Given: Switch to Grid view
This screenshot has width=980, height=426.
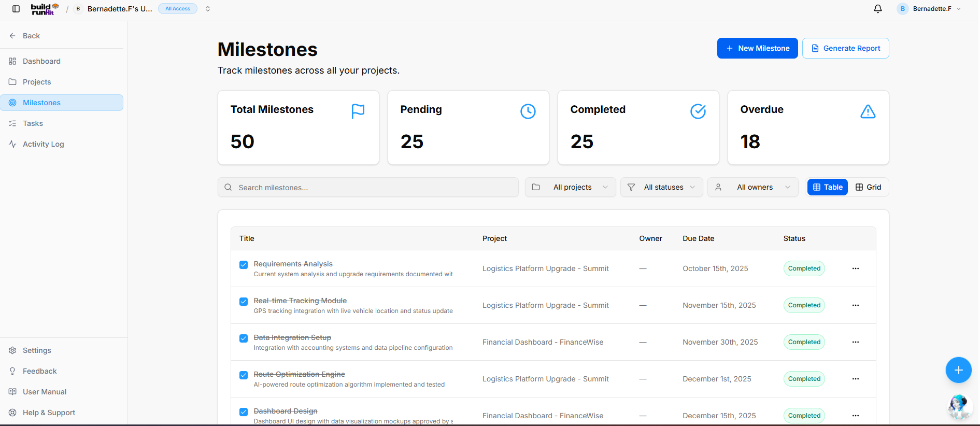Looking at the screenshot, I should (868, 187).
